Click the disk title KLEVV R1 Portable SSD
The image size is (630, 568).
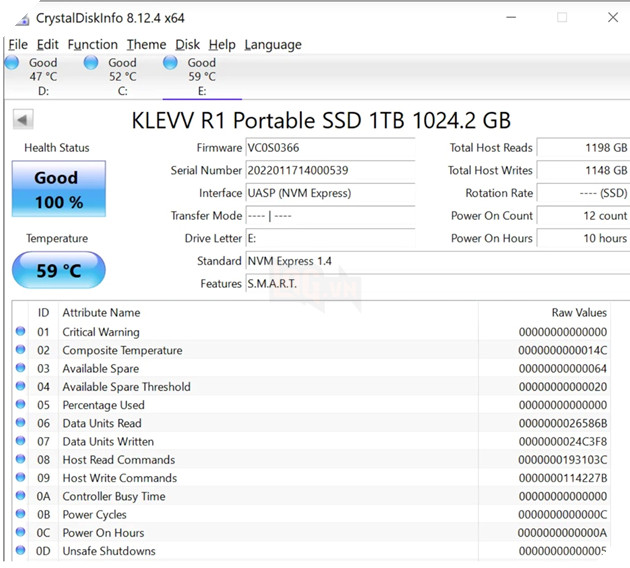(x=321, y=120)
